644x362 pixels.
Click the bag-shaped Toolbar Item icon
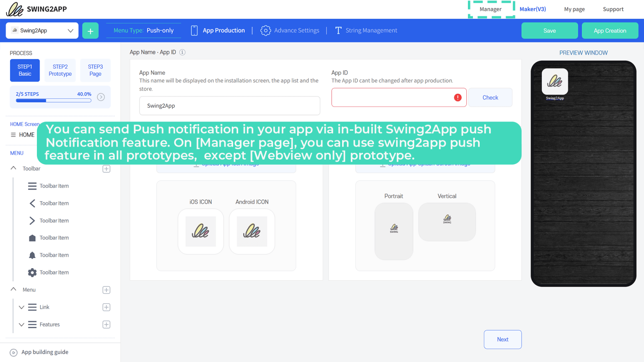tap(32, 238)
